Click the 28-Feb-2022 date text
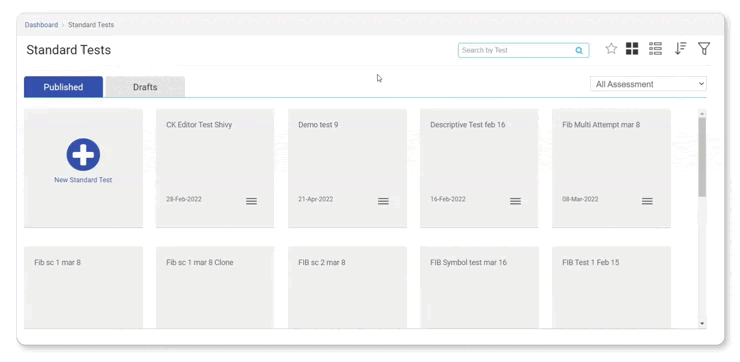This screenshot has height=362, width=740. pyautogui.click(x=184, y=199)
